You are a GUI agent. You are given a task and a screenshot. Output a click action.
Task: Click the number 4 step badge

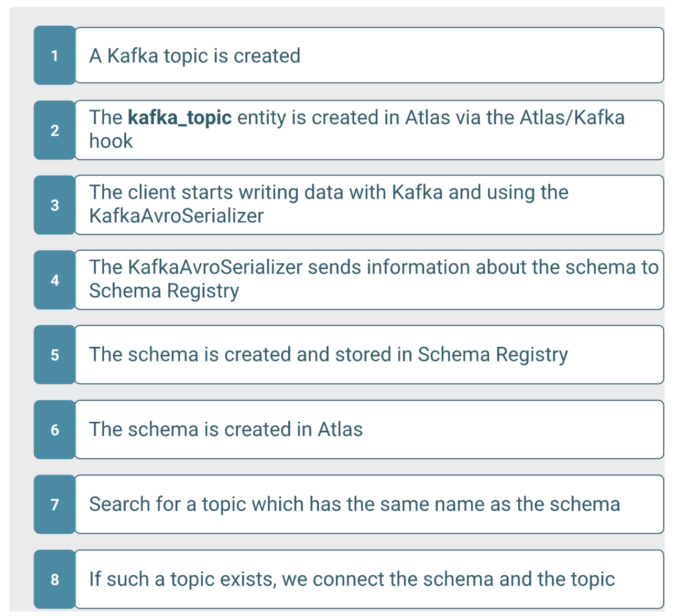pyautogui.click(x=55, y=280)
